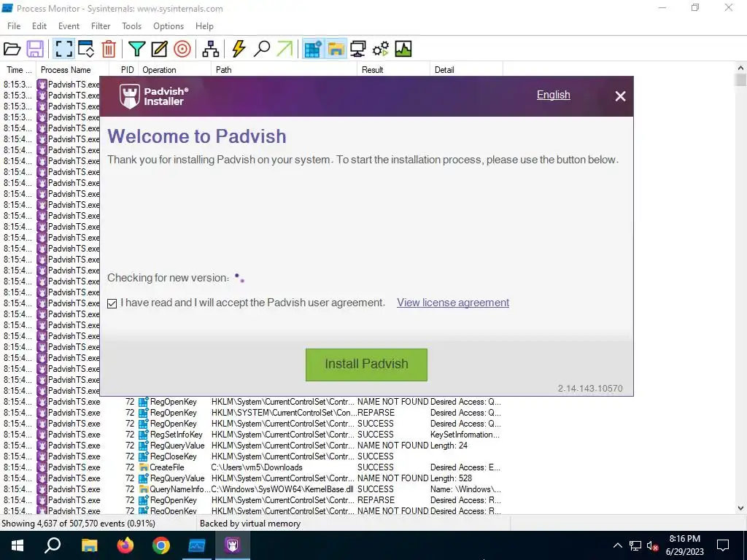Click the scroll down arrow of event list
Viewport: 747px width, 560px height.
coord(740,508)
